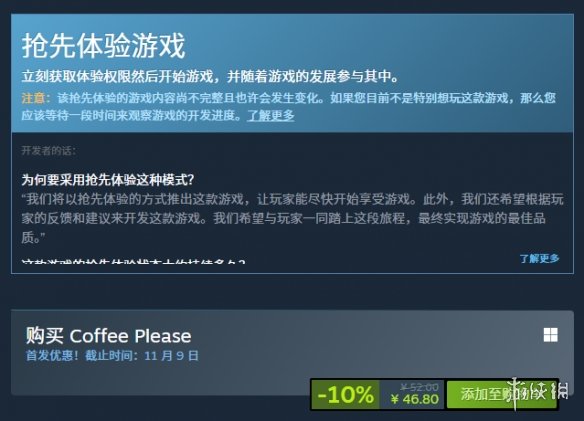
Task: Click the developer's quoted answer paragraph
Action: pyautogui.click(x=292, y=218)
